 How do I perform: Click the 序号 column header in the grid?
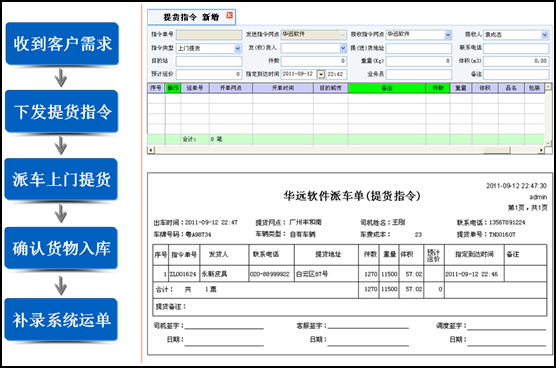[x=156, y=88]
